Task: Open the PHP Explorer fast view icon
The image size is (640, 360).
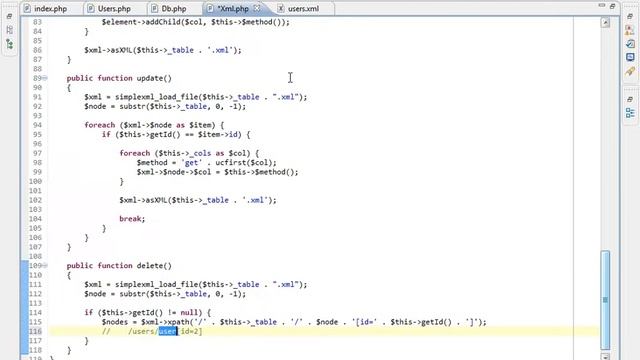Action: [9, 30]
